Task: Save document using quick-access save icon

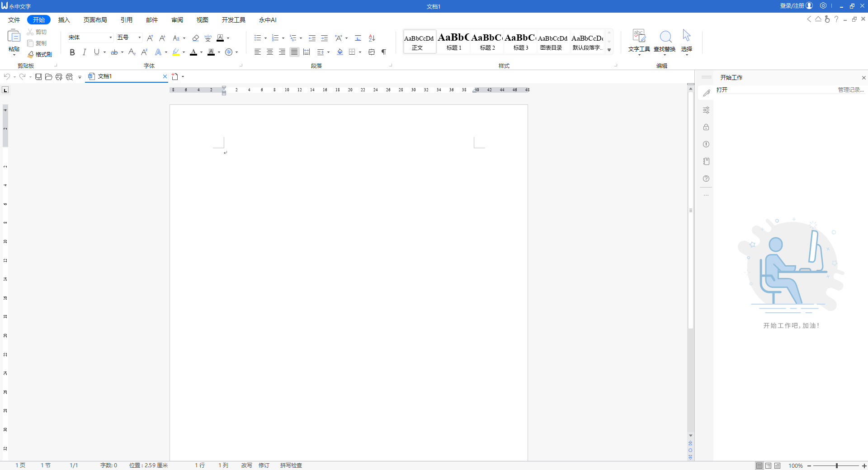Action: pyautogui.click(x=38, y=77)
